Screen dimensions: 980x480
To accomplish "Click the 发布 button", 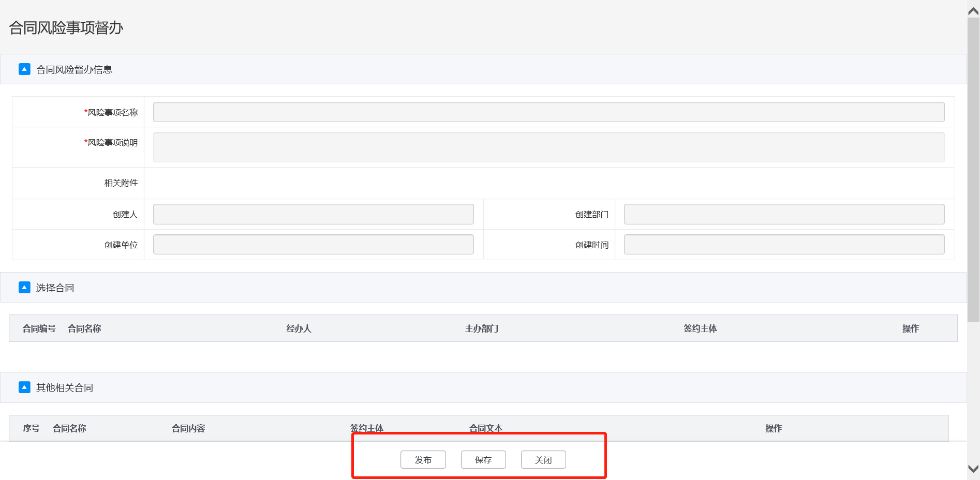I will [423, 460].
